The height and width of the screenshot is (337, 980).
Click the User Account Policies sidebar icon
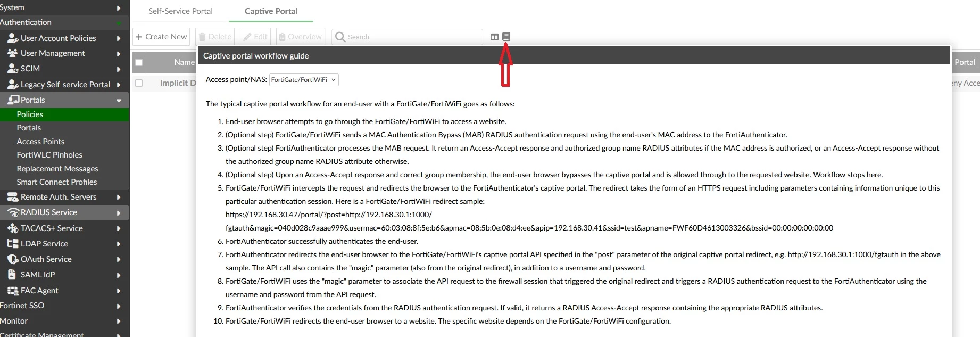click(x=13, y=38)
